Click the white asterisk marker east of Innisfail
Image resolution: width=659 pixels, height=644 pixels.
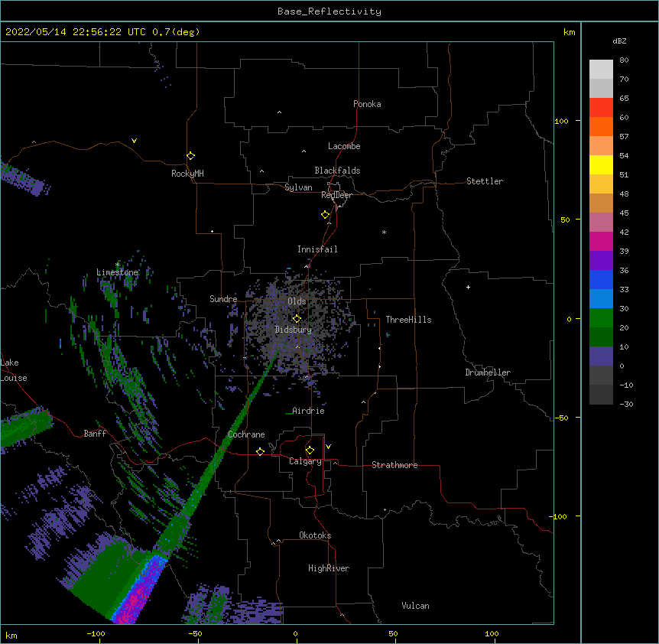click(x=384, y=232)
